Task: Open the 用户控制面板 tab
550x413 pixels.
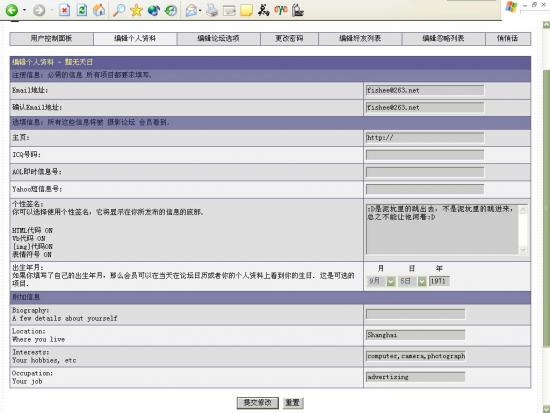Action: coord(52,39)
